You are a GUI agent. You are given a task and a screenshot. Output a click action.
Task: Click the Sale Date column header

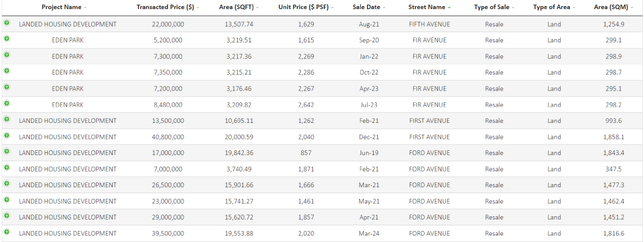point(367,8)
